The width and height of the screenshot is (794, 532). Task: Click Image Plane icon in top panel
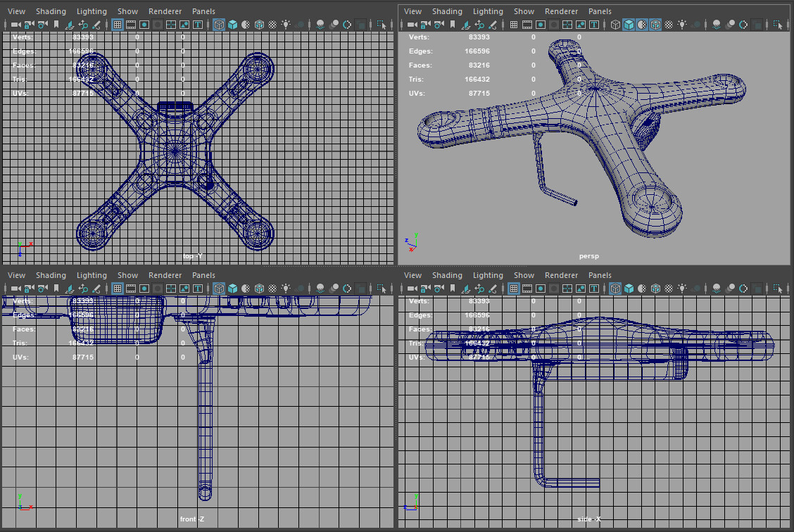tap(70, 25)
